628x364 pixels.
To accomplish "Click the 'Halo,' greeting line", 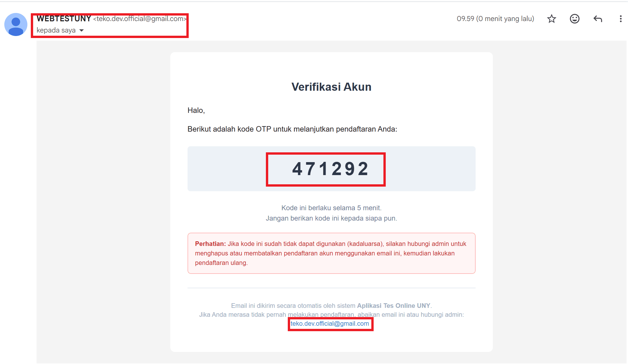I will coord(196,110).
